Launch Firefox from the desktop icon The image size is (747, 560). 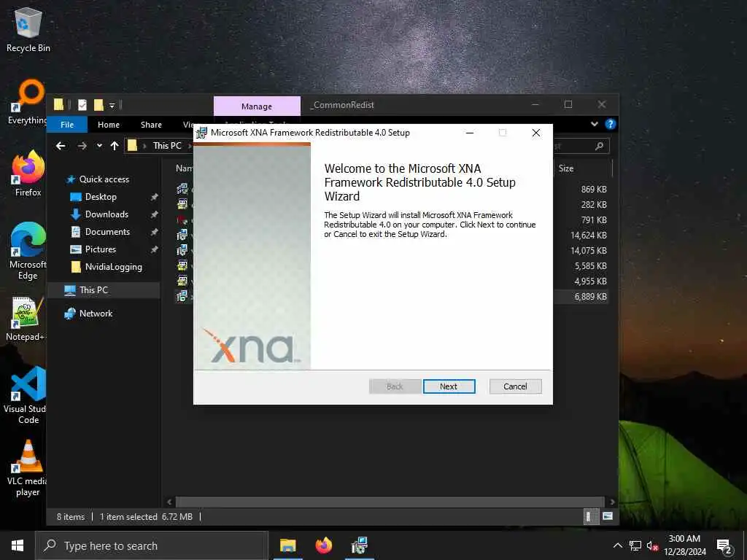click(28, 174)
